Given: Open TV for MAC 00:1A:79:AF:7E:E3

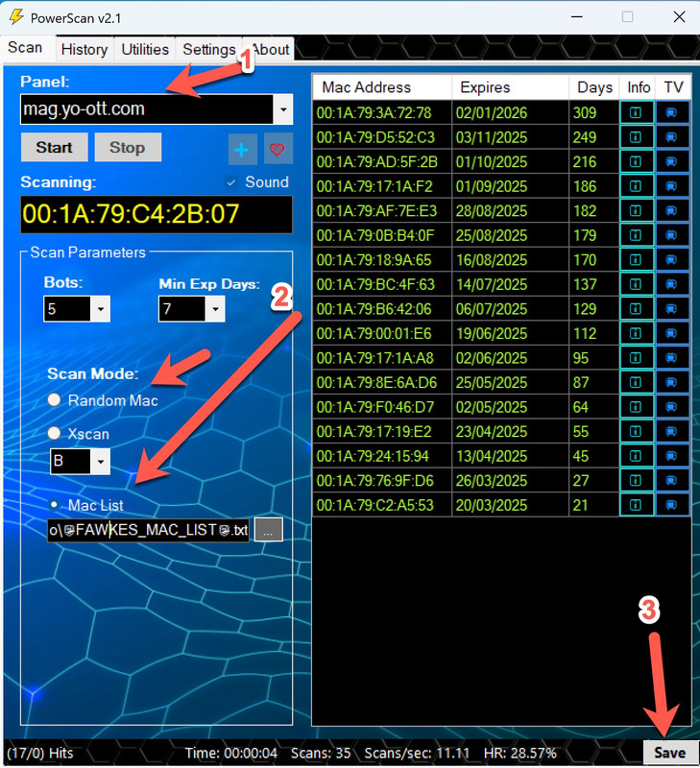Looking at the screenshot, I should coord(672,210).
